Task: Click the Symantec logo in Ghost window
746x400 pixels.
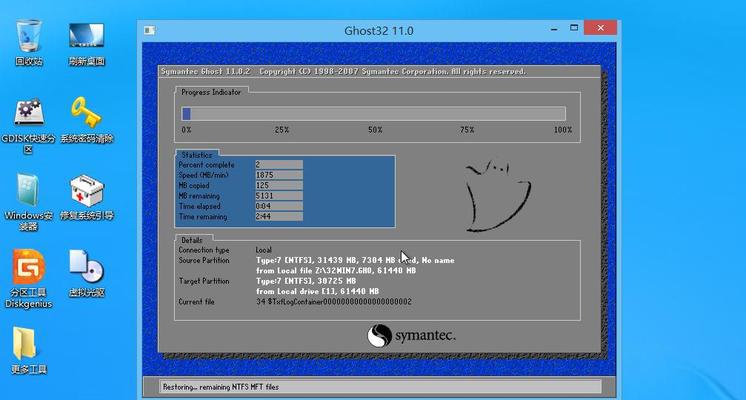Action: [x=411, y=335]
